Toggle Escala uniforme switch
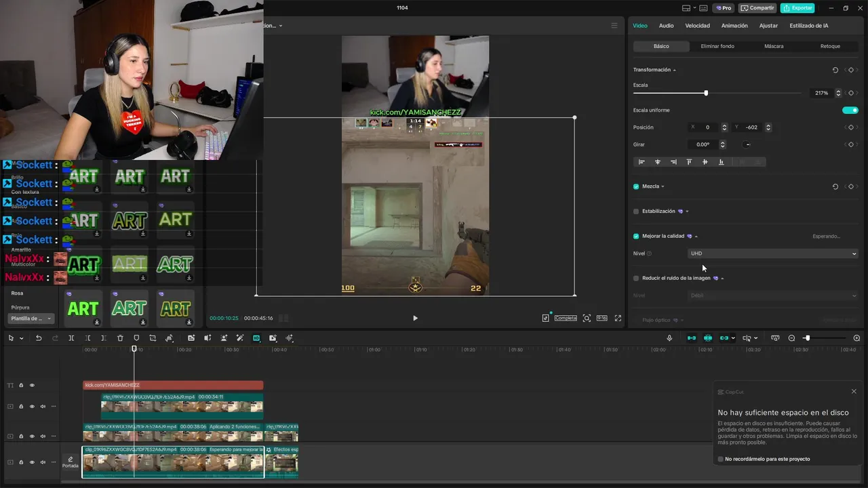The image size is (868, 488). coord(850,110)
